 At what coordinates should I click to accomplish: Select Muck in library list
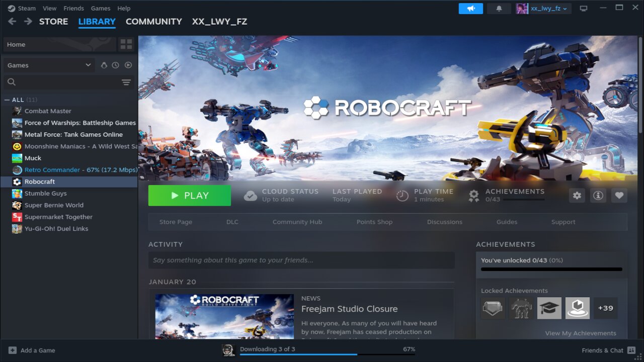(69, 158)
